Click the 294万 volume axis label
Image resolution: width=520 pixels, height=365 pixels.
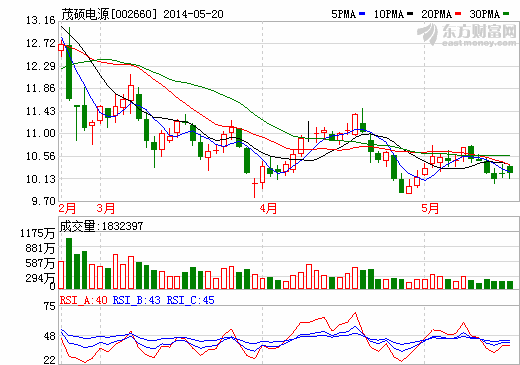[40, 278]
